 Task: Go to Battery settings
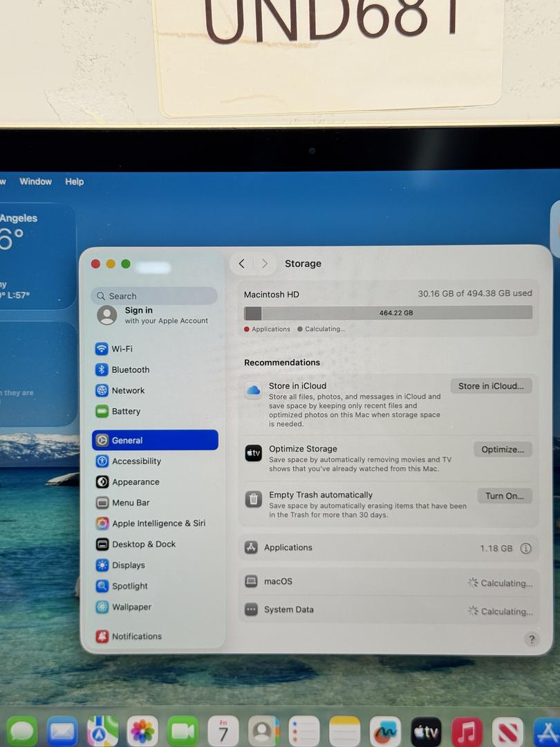(126, 411)
